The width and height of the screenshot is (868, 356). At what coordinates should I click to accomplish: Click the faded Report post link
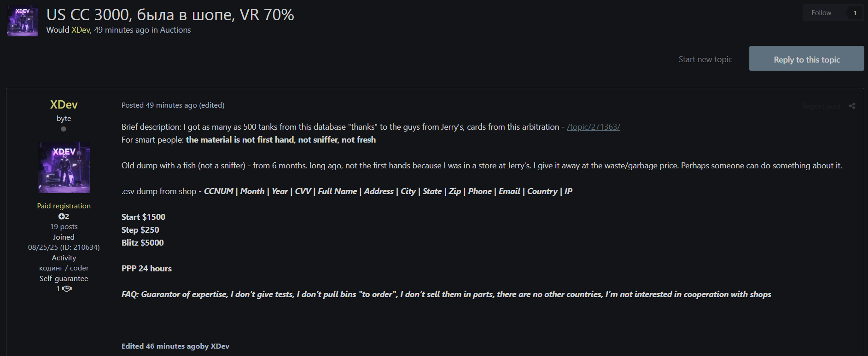point(821,106)
